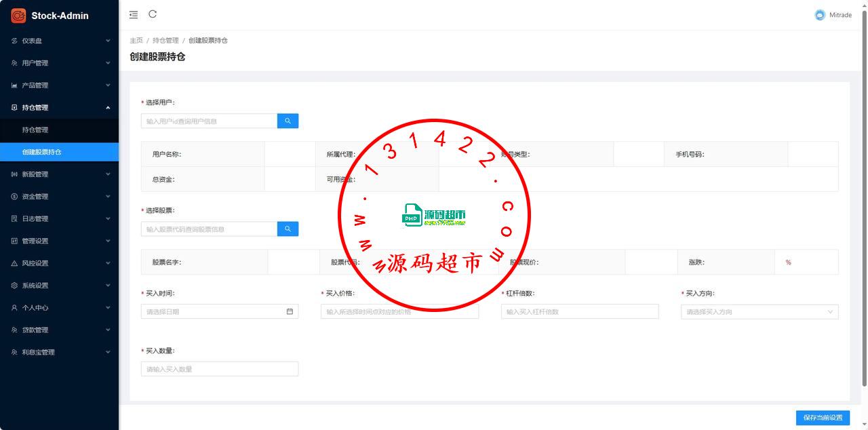Click the 持仓管理 breadcrumb link
This screenshot has height=430, width=868.
165,41
